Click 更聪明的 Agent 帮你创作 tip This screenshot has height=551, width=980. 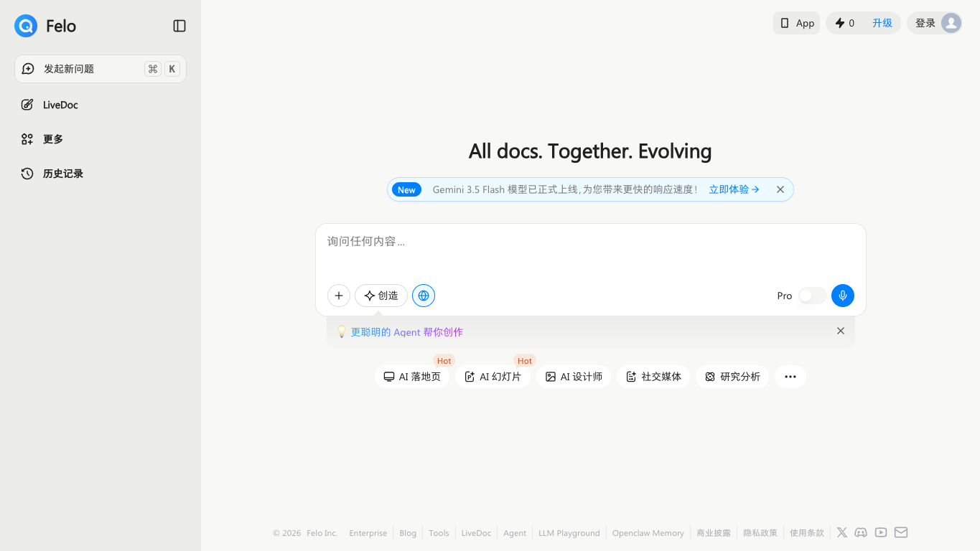click(406, 332)
